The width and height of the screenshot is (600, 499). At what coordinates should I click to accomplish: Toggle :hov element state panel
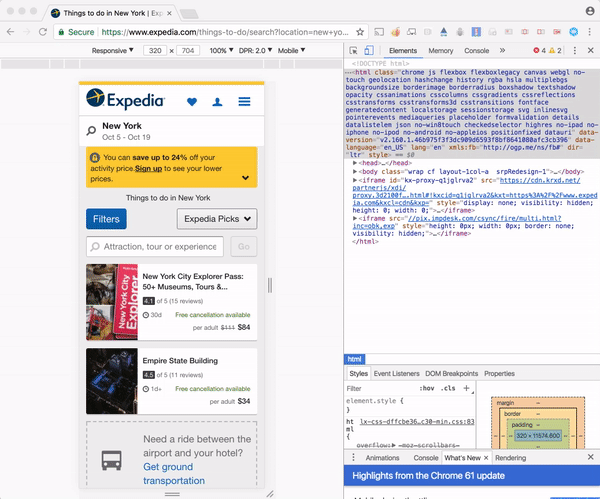427,387
